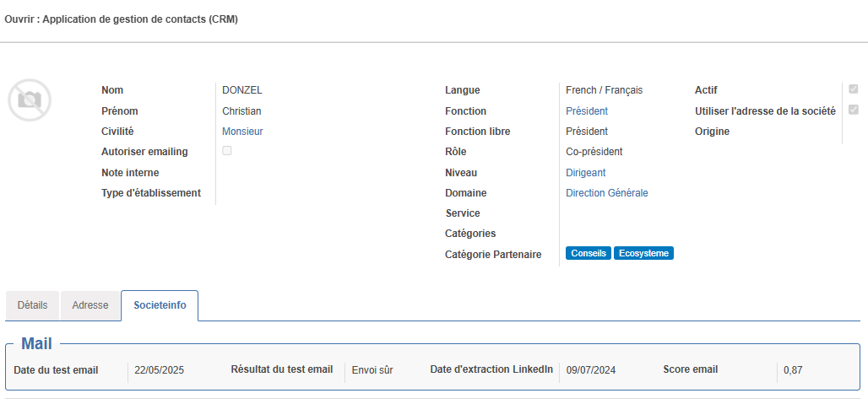Viewport: 868px width, 404px height.
Task: Click the 0,87 email score value
Action: pos(793,370)
